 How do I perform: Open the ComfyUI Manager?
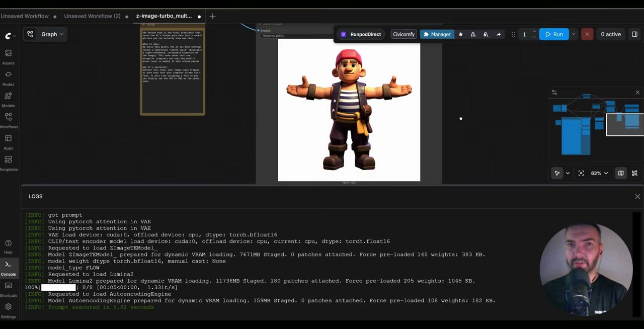(x=437, y=34)
